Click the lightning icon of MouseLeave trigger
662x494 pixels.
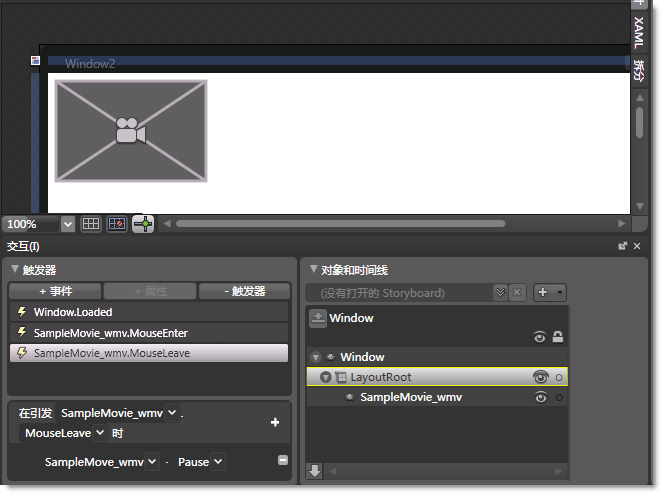[x=22, y=353]
